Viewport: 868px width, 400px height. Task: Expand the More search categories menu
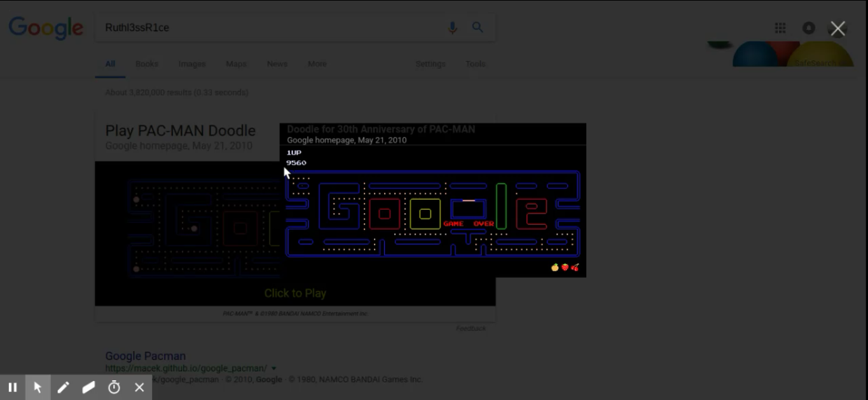coord(317,64)
